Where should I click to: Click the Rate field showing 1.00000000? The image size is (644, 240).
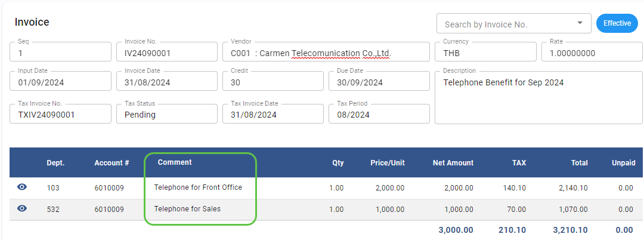588,53
